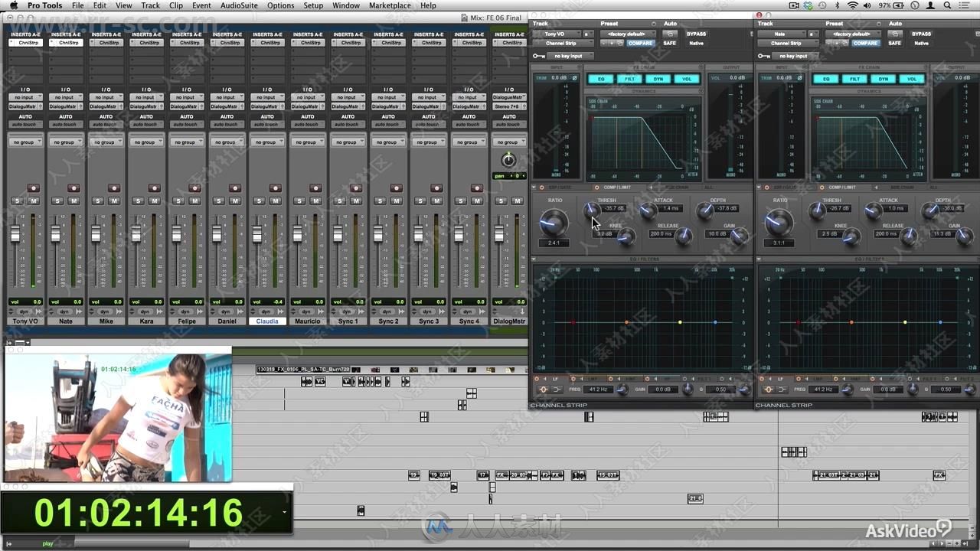Open the Setup menu
The width and height of the screenshot is (980, 551).
313,5
